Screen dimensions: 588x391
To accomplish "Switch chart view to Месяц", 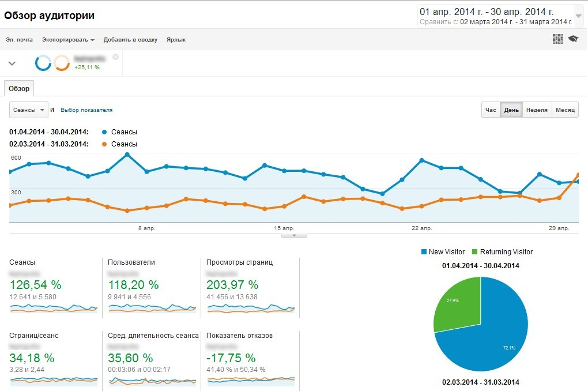I will tap(565, 110).
